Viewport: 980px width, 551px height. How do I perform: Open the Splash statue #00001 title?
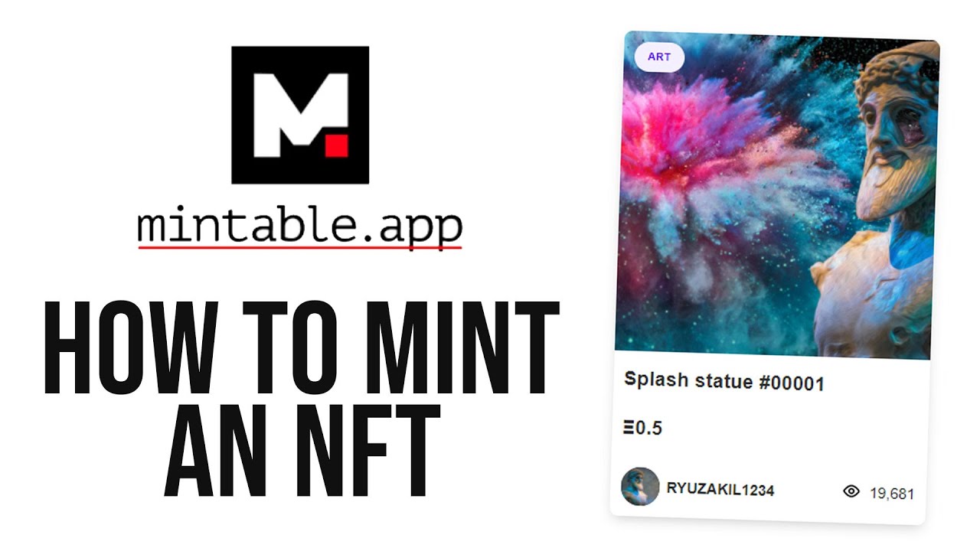[724, 381]
